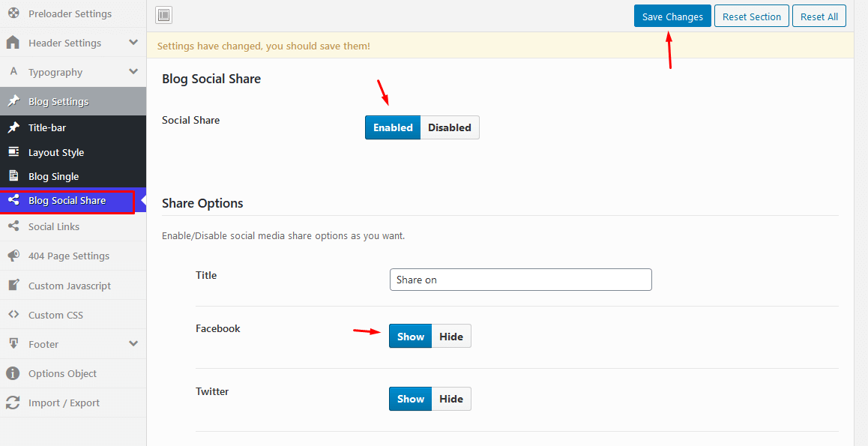Expand the Header Settings chevron
868x446 pixels.
click(x=133, y=43)
